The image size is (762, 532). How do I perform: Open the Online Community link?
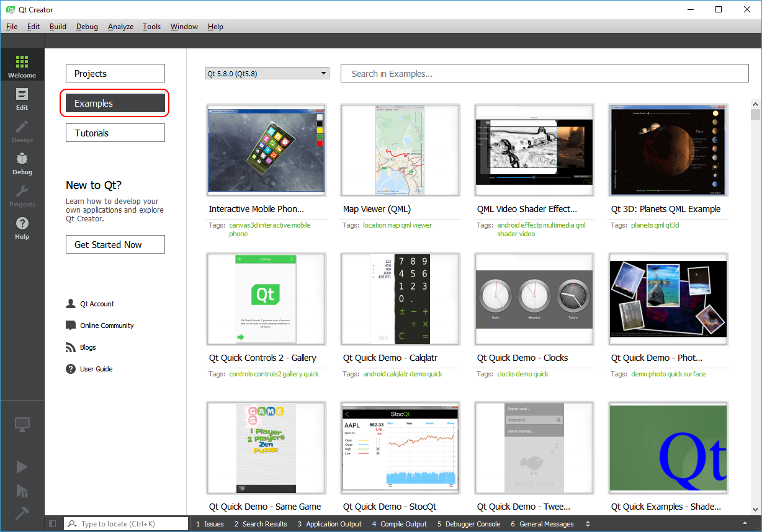(x=107, y=326)
